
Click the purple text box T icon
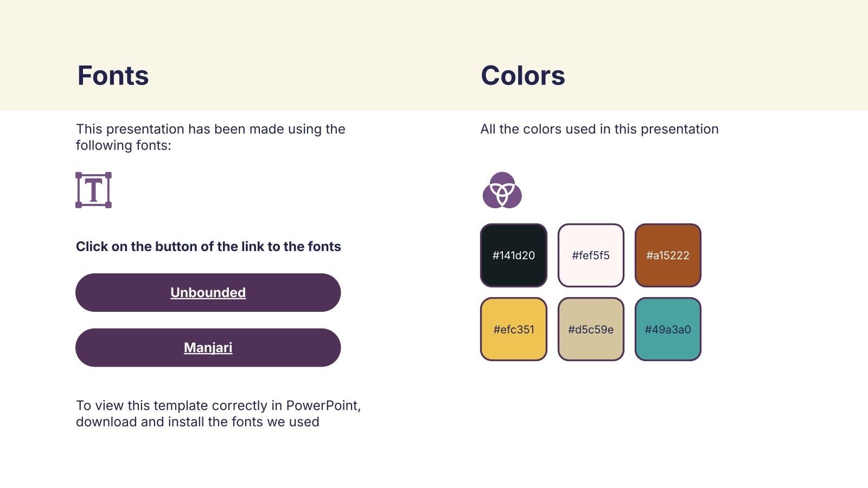tap(93, 190)
